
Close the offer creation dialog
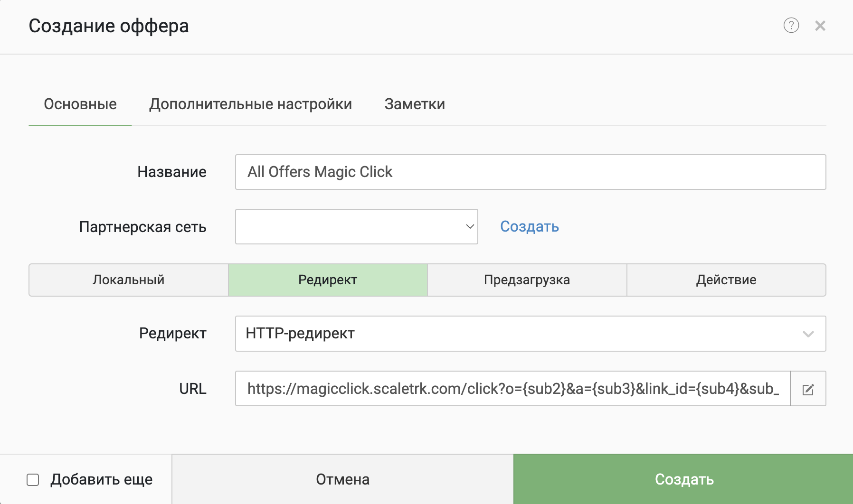(x=820, y=26)
